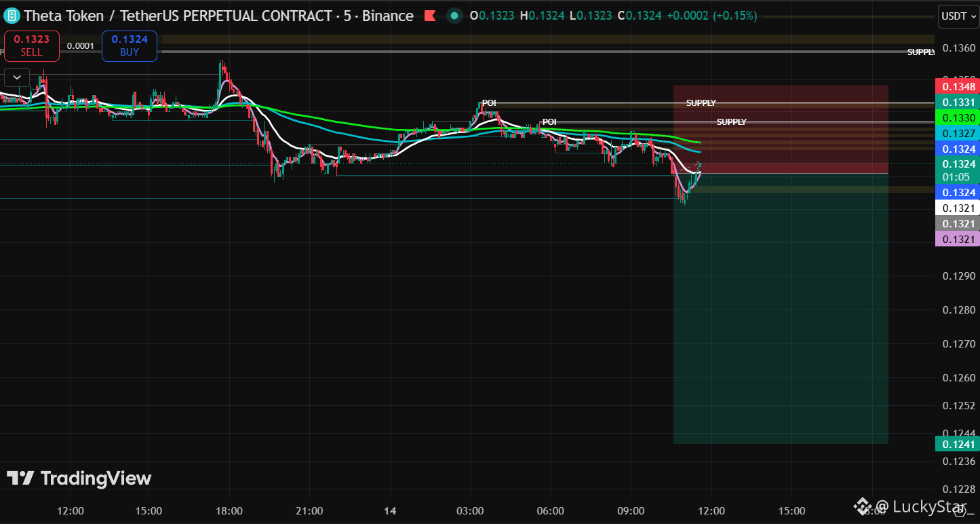Click 21:00 on the time axis
This screenshot has height=524, width=980.
[309, 510]
